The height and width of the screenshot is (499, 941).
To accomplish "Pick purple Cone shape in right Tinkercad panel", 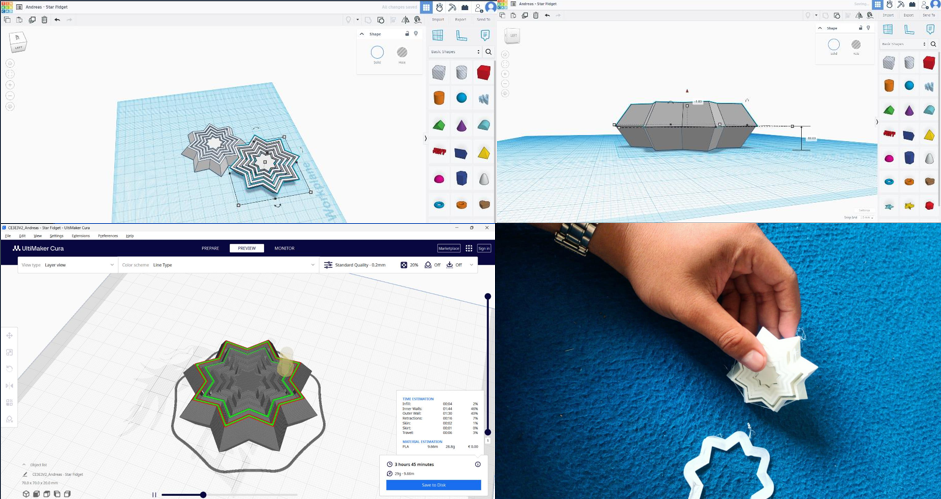I will click(x=909, y=110).
